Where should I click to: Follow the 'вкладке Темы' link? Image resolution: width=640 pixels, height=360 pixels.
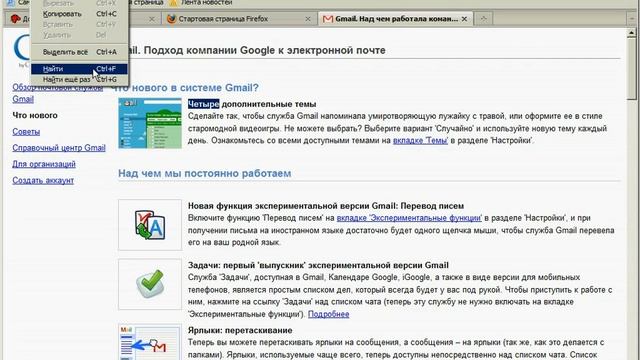pyautogui.click(x=420, y=140)
